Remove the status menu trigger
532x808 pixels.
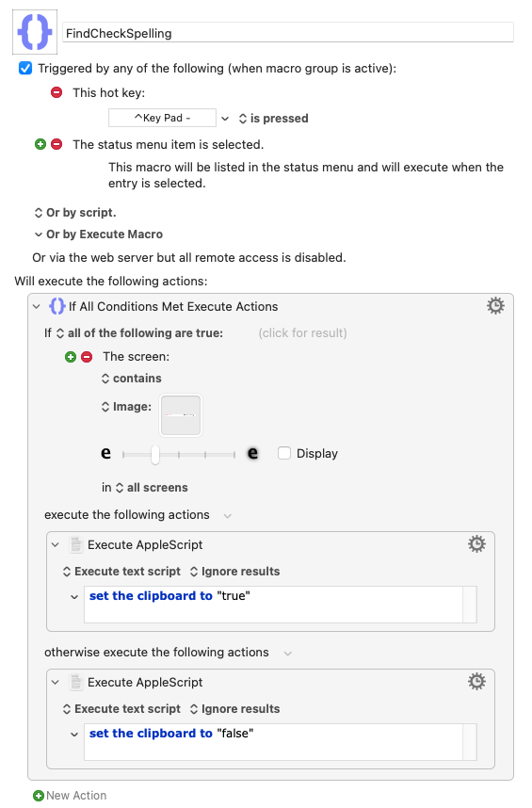click(x=56, y=144)
